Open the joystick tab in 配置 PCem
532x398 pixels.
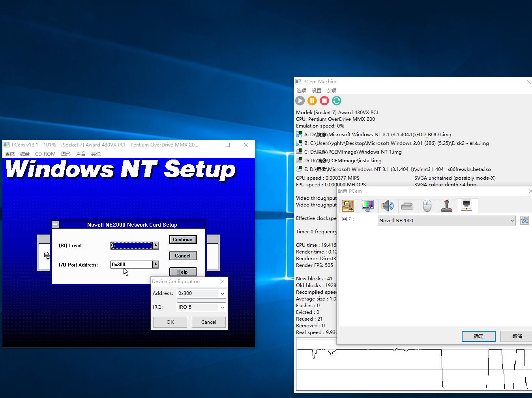[x=447, y=205]
